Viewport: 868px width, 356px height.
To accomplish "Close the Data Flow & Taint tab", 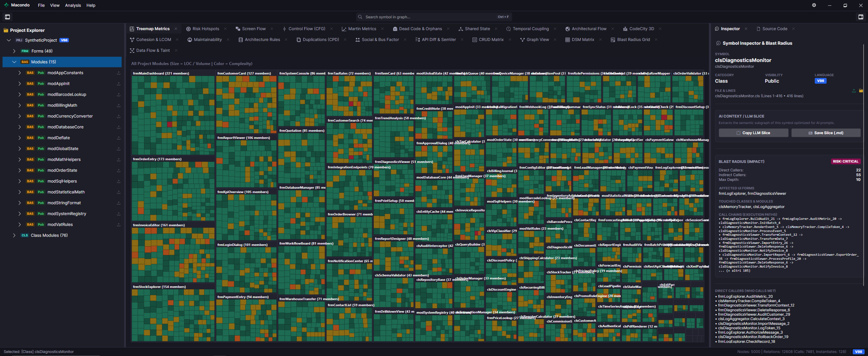I will tap(176, 50).
